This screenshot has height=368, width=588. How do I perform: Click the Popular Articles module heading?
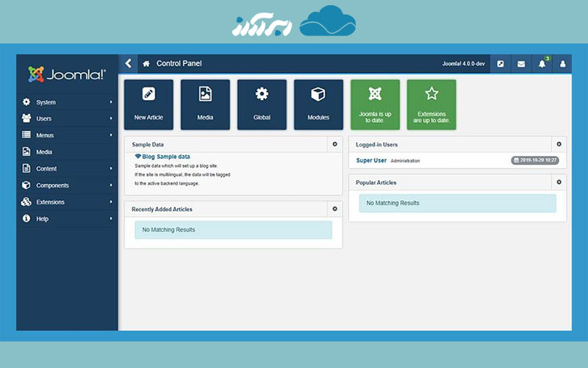376,183
